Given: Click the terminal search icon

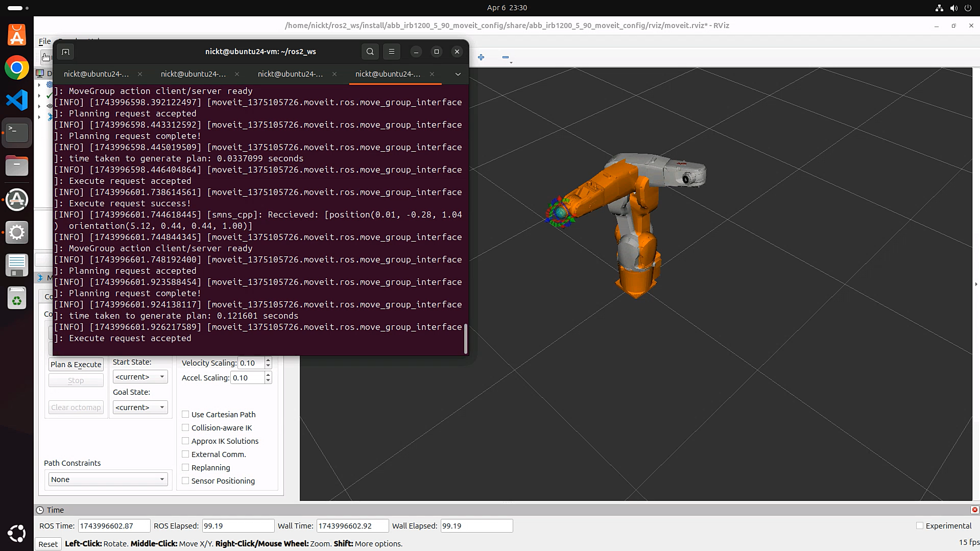Looking at the screenshot, I should (x=370, y=52).
